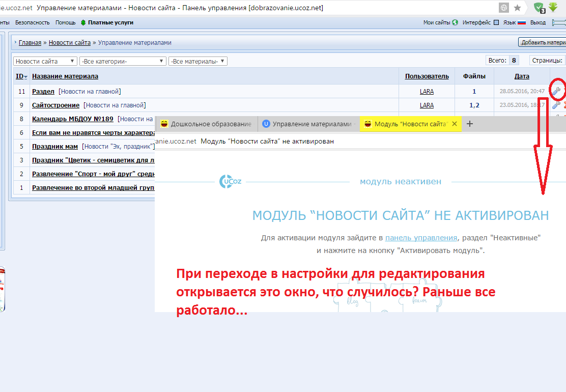This screenshot has height=392, width=566.
Task: Go to Главная in the breadcrumb
Action: 30,43
